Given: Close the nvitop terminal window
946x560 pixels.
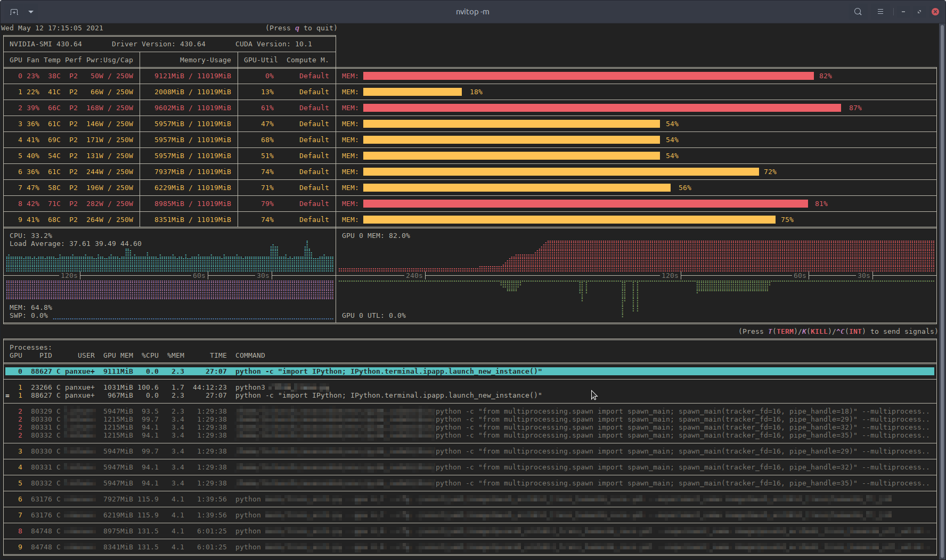Looking at the screenshot, I should point(935,12).
